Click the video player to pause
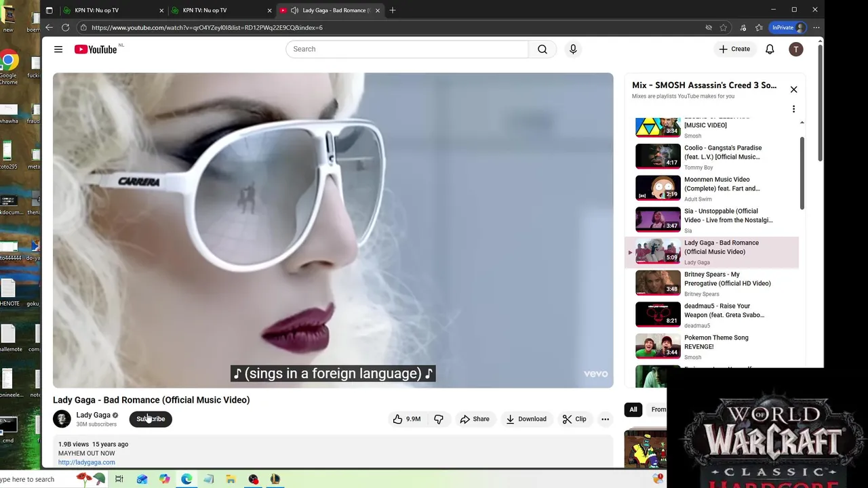Image resolution: width=868 pixels, height=488 pixels. [333, 230]
